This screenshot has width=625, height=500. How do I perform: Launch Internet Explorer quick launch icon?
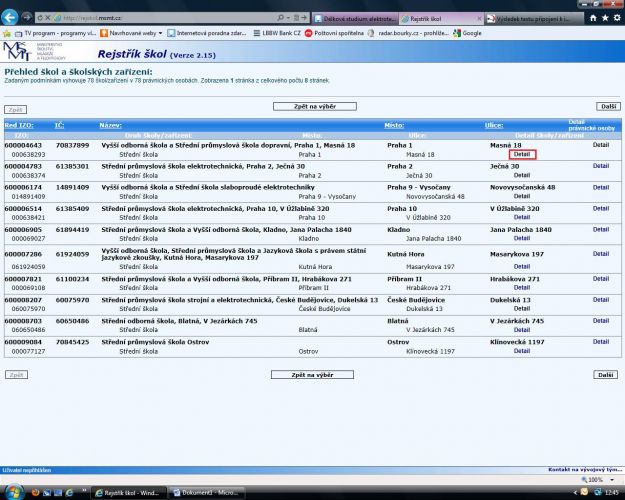tap(69, 492)
